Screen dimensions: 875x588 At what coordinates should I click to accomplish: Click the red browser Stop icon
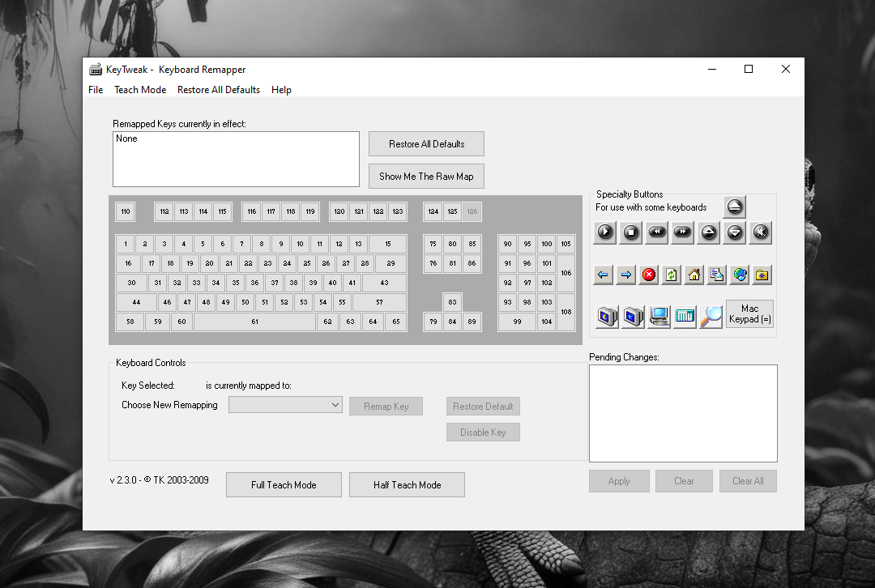[648, 275]
